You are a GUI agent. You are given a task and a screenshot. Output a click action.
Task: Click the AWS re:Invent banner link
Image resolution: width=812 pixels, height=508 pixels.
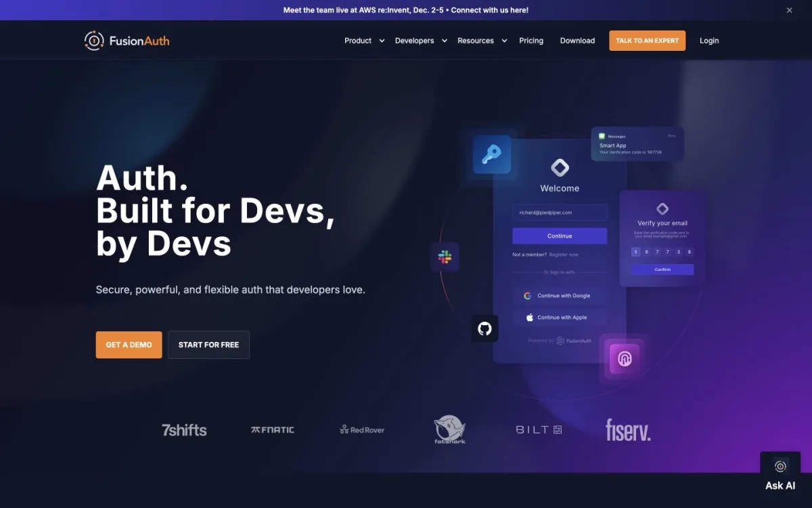[405, 10]
